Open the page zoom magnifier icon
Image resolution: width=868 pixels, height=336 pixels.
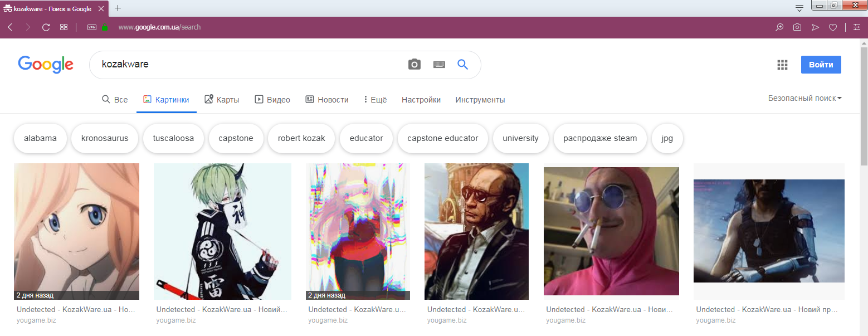(x=779, y=27)
